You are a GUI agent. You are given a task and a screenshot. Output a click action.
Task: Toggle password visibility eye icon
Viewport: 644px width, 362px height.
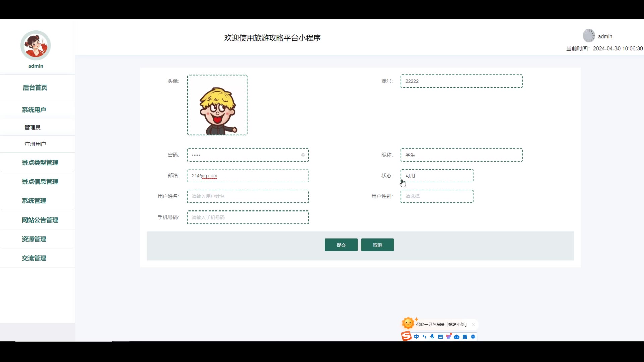point(303,155)
